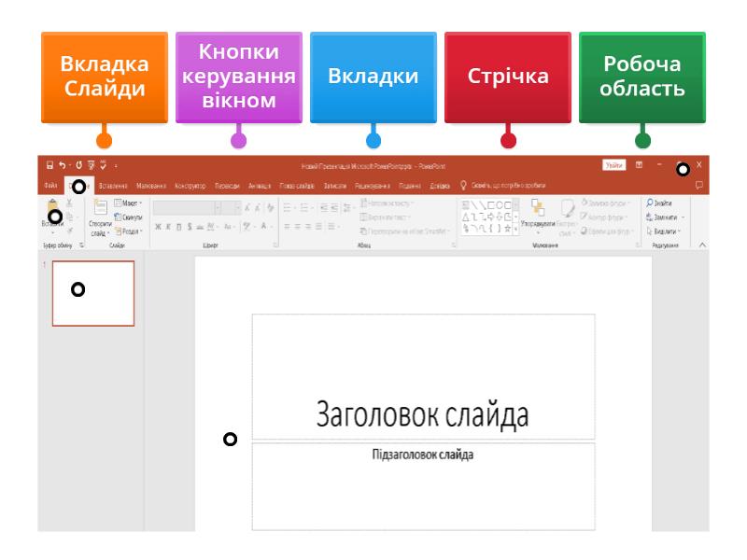This screenshot has height=560, width=747.
Task: Click the Save icon in quick access toolbar
Action: (49, 164)
